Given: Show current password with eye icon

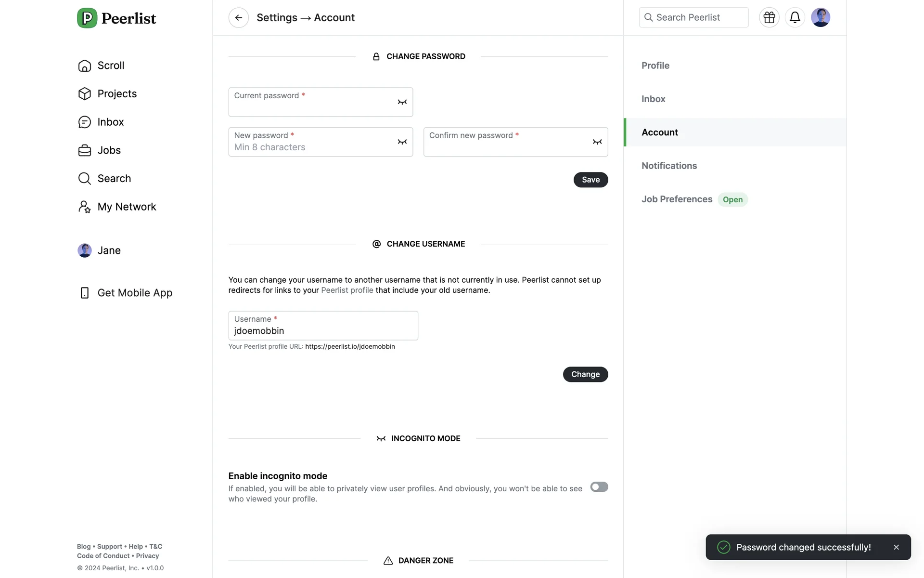Looking at the screenshot, I should coord(402,102).
